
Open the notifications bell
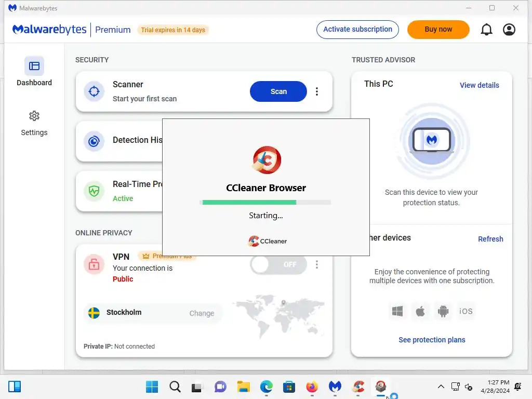(486, 30)
